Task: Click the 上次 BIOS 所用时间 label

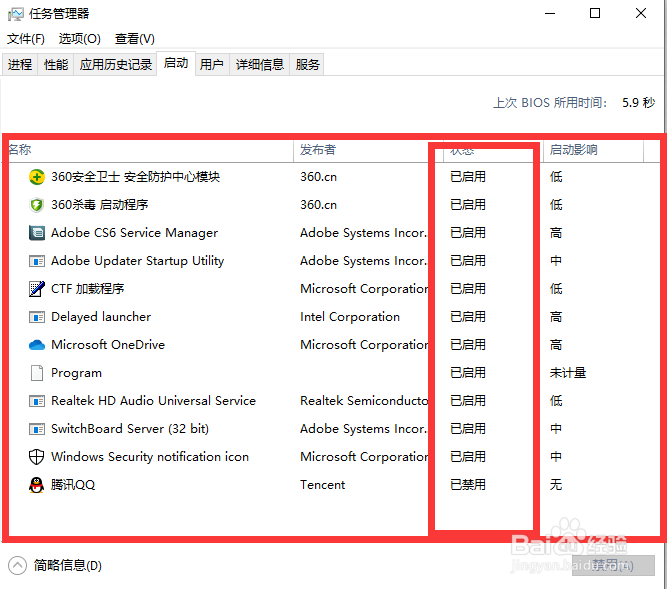Action: click(550, 103)
